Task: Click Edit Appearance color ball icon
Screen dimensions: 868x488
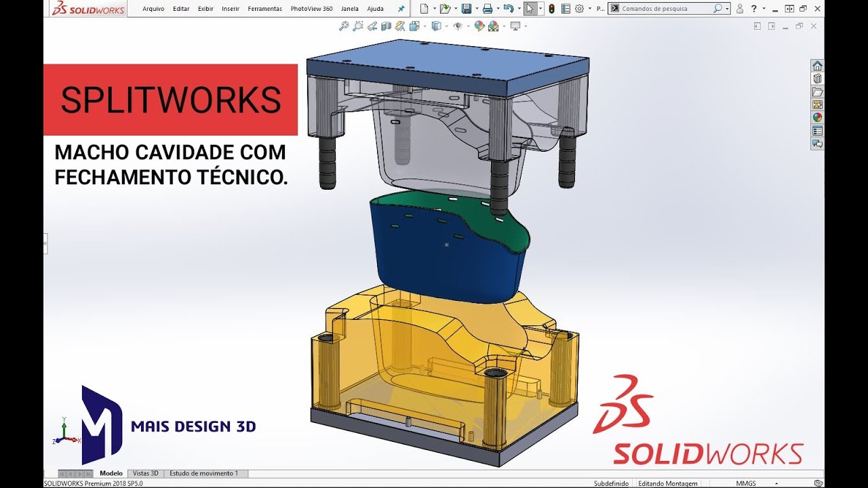Action: [479, 26]
